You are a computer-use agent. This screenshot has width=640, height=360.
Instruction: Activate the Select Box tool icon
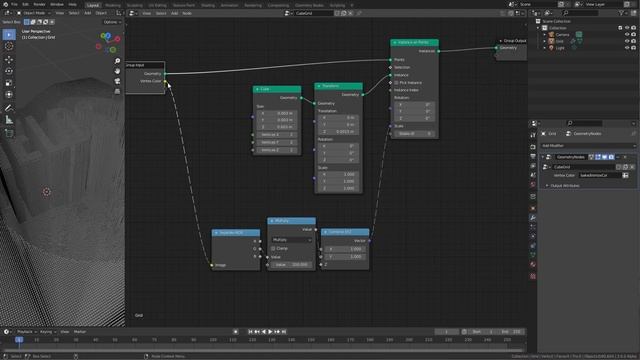pyautogui.click(x=9, y=35)
